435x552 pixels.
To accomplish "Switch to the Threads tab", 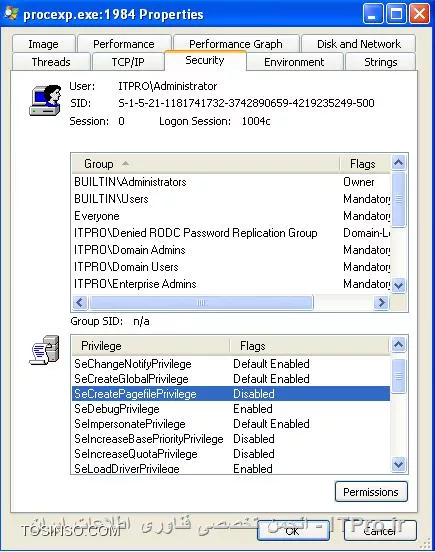I will [x=51, y=62].
